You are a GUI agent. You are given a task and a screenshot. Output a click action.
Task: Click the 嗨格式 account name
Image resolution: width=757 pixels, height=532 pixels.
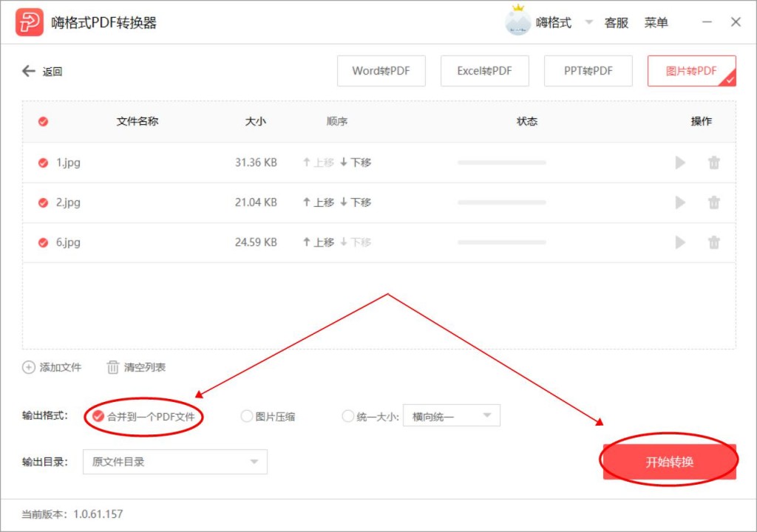553,23
